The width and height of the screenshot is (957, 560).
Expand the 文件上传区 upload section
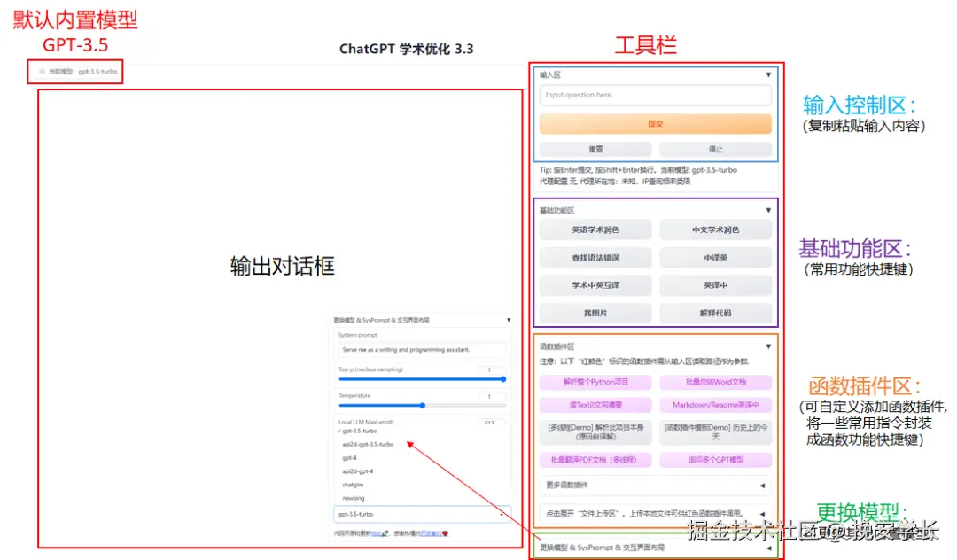[x=655, y=514]
